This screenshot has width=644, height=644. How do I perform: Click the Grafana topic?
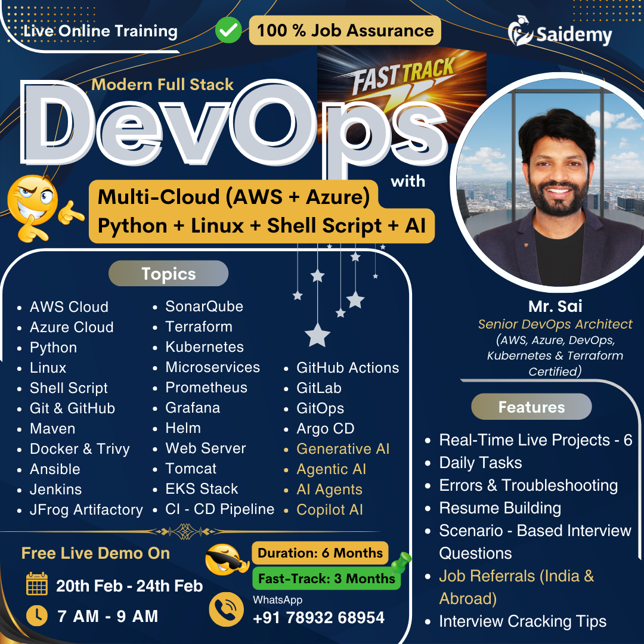pyautogui.click(x=193, y=407)
